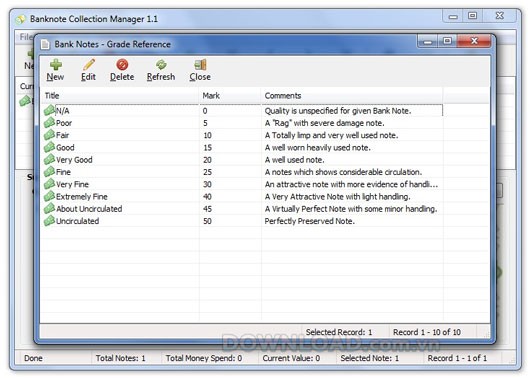This screenshot has width=530, height=378.
Task: Select banknote icon in Fine row
Action: pyautogui.click(x=49, y=172)
